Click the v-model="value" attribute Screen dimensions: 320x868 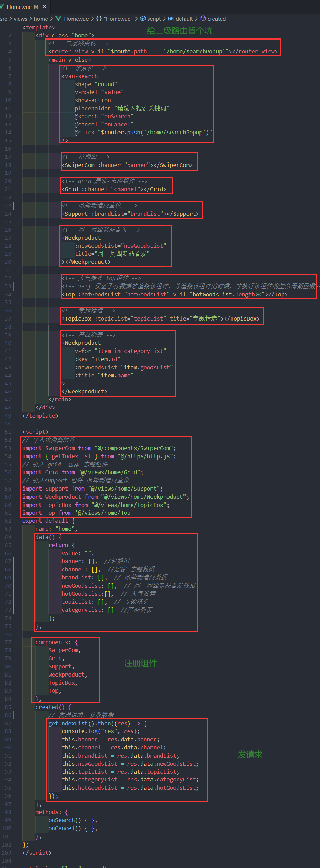99,92
